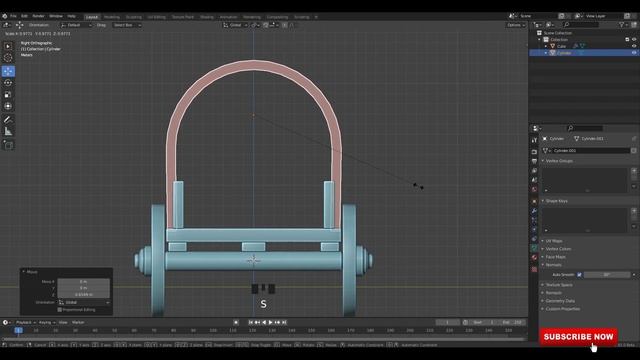Image resolution: width=640 pixels, height=360 pixels.
Task: Click the timeline horizontal scrollbar
Action: point(263,339)
